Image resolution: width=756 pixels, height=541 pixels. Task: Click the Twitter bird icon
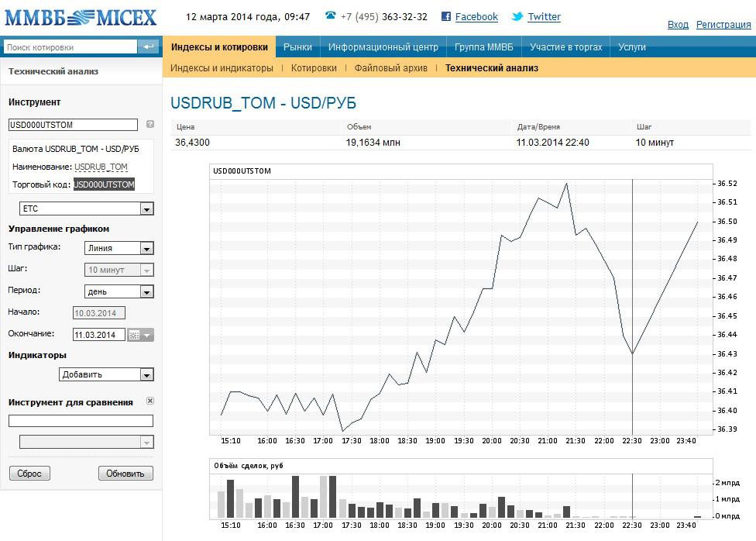click(517, 16)
